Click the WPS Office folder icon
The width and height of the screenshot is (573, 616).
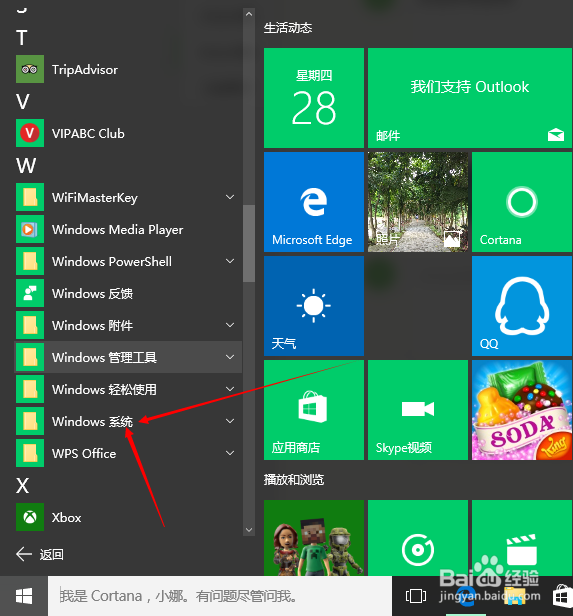[x=30, y=453]
